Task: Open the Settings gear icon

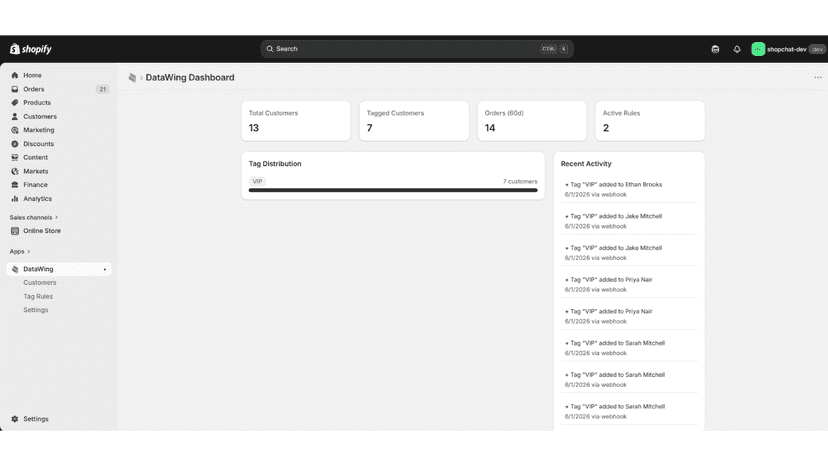Action: (15, 419)
